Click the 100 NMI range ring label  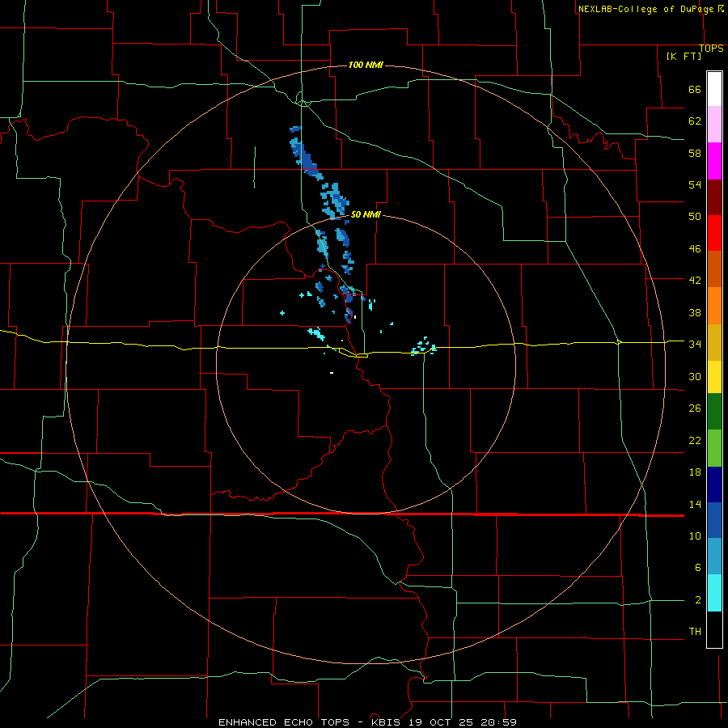(366, 65)
